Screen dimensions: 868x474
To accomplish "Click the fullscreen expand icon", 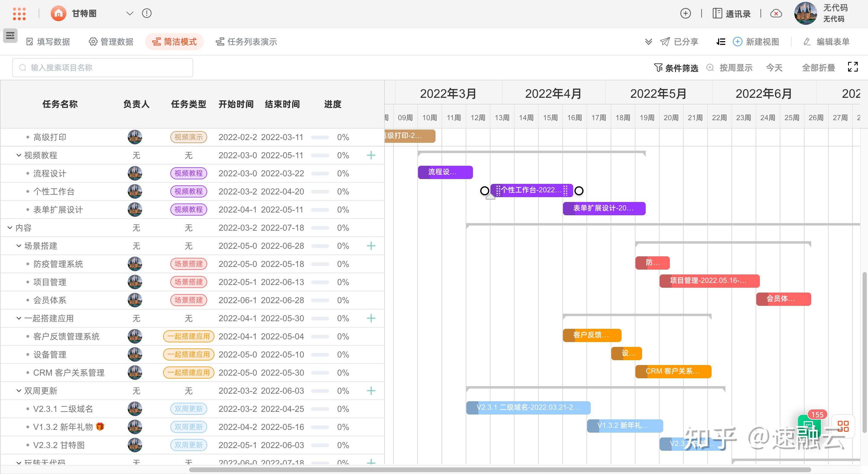I will 853,67.
